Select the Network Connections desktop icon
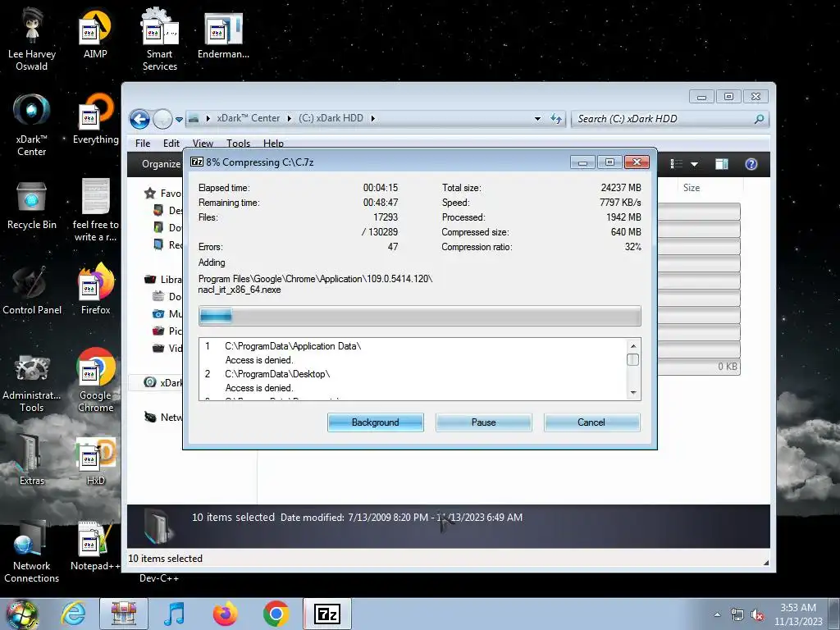The width and height of the screenshot is (840, 630). click(x=32, y=552)
